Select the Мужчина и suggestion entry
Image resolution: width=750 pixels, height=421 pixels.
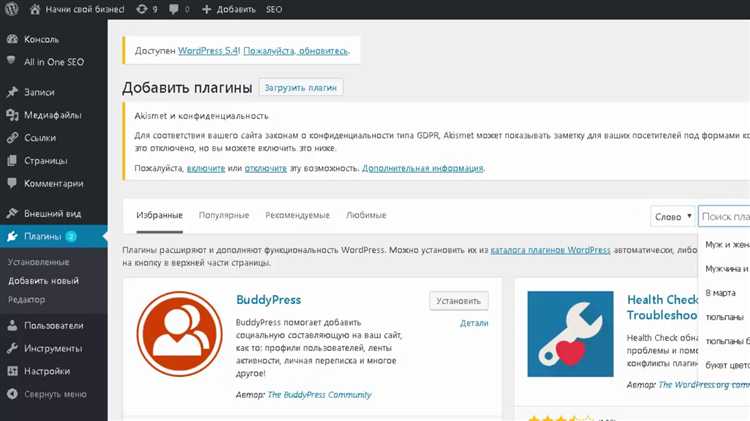(x=727, y=269)
